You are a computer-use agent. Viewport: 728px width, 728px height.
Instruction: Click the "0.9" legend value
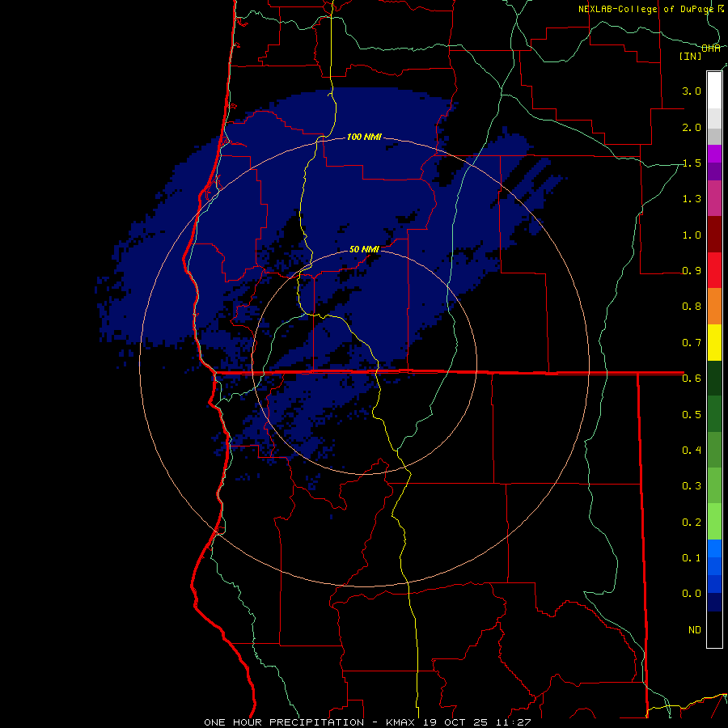tap(692, 271)
